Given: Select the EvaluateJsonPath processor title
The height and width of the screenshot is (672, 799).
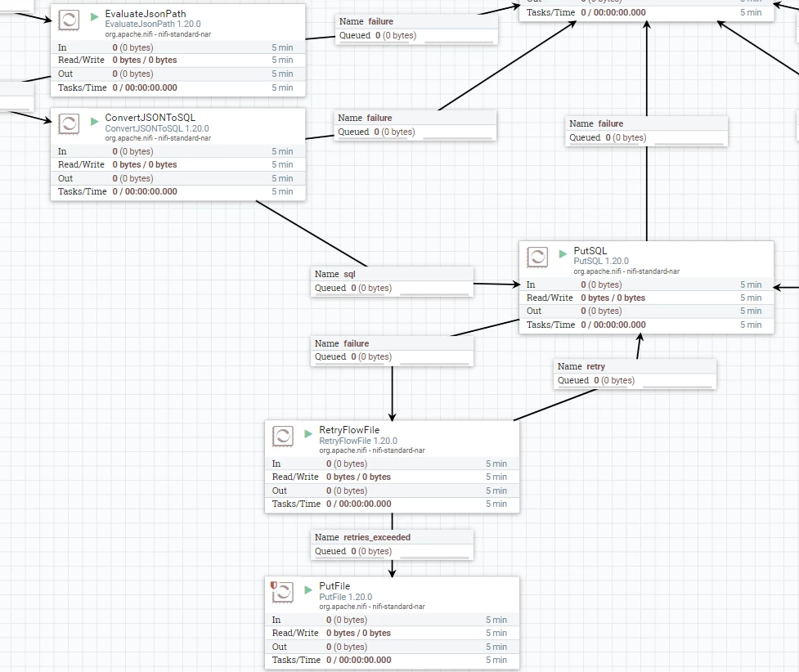Looking at the screenshot, I should pos(146,14).
